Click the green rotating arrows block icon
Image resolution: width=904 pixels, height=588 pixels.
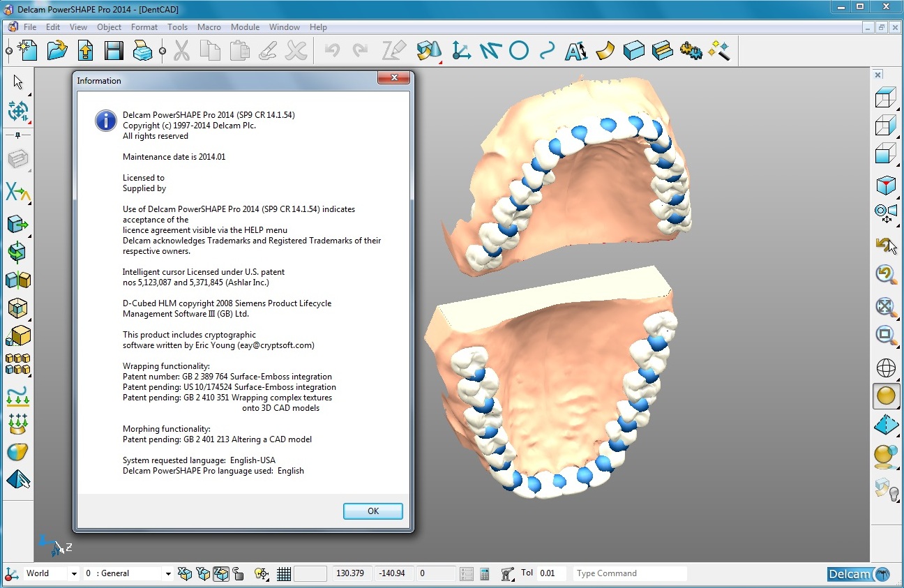click(17, 252)
